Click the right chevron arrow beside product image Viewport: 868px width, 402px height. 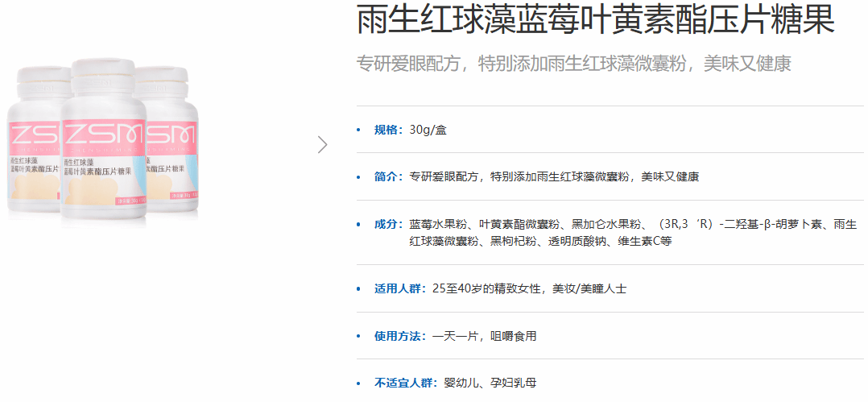coord(323,145)
